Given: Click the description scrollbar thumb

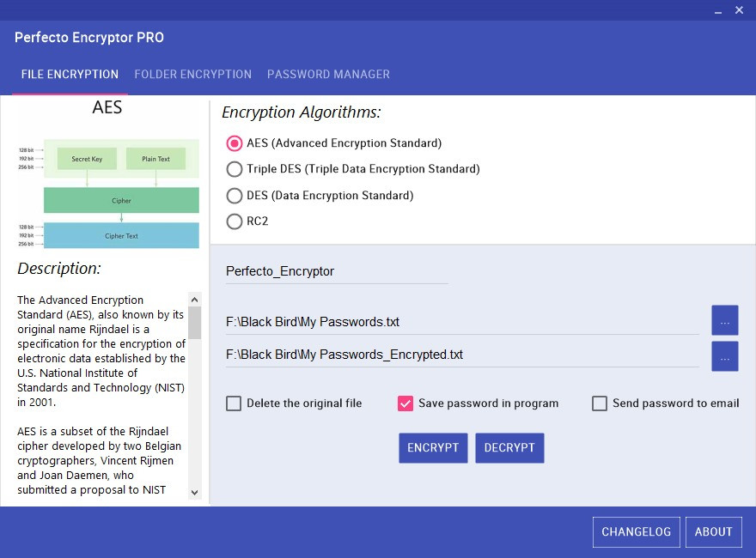Looking at the screenshot, I should coord(194,323).
